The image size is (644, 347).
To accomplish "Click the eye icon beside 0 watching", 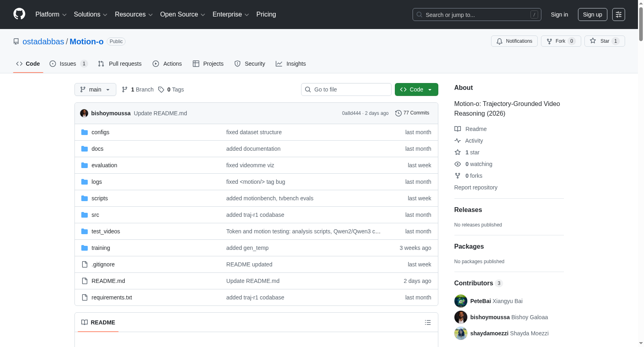I will [x=458, y=164].
